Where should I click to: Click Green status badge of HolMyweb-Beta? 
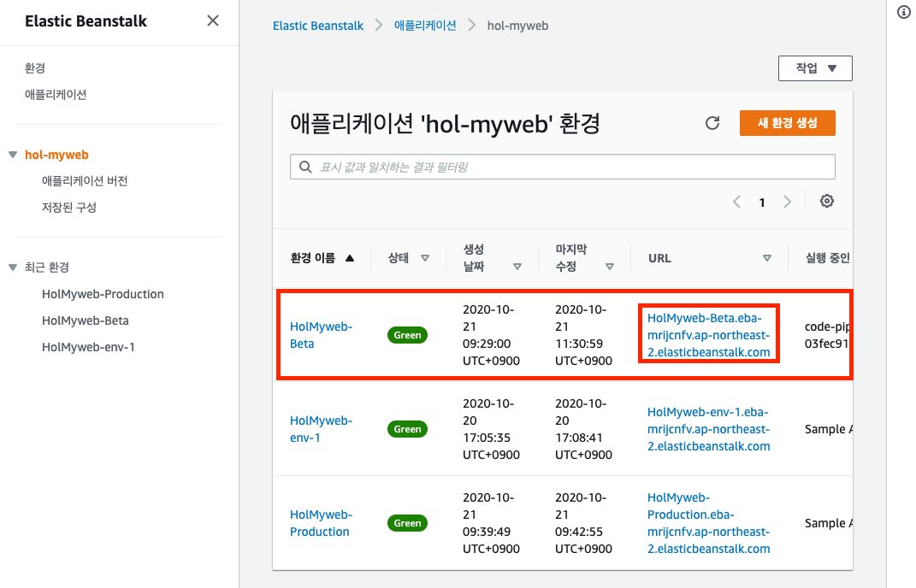click(x=407, y=335)
